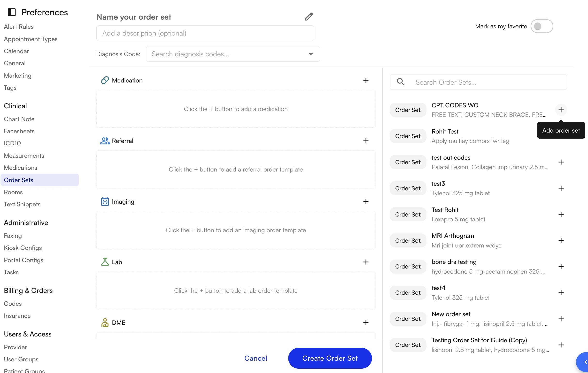This screenshot has width=588, height=373.
Task: Add Testing Order Set for Guide (Copy)
Action: (x=561, y=345)
